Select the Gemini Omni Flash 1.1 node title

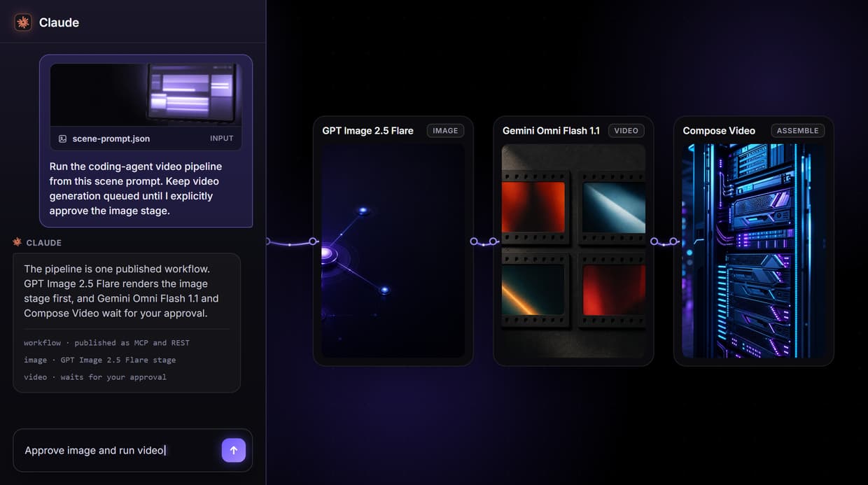(551, 130)
